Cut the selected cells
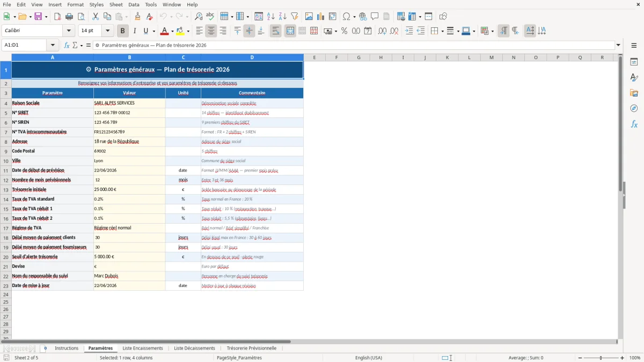This screenshot has width=644, height=362. [x=96, y=17]
